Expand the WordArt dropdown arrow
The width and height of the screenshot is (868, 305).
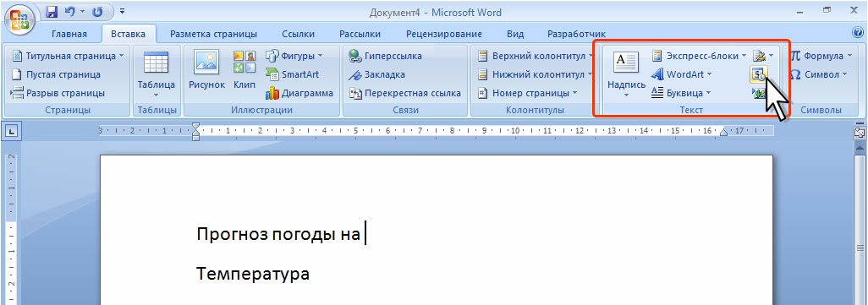click(x=709, y=74)
